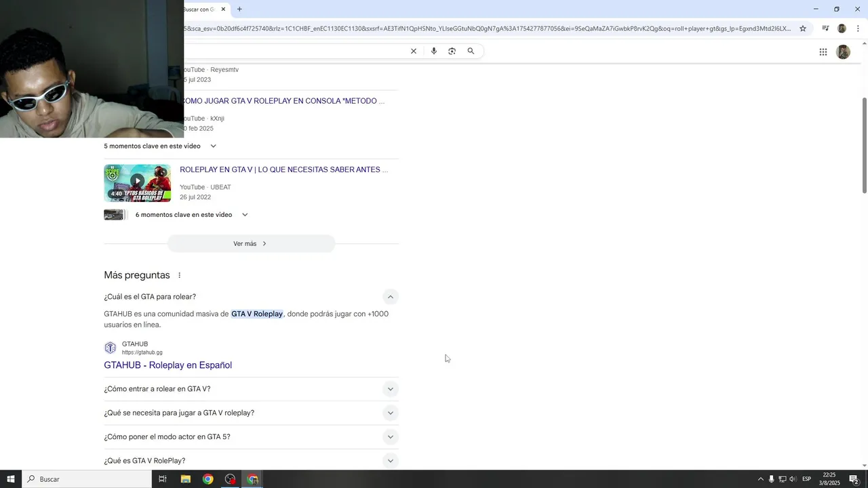
Task: Search by image with the Lens icon
Action: click(x=452, y=51)
